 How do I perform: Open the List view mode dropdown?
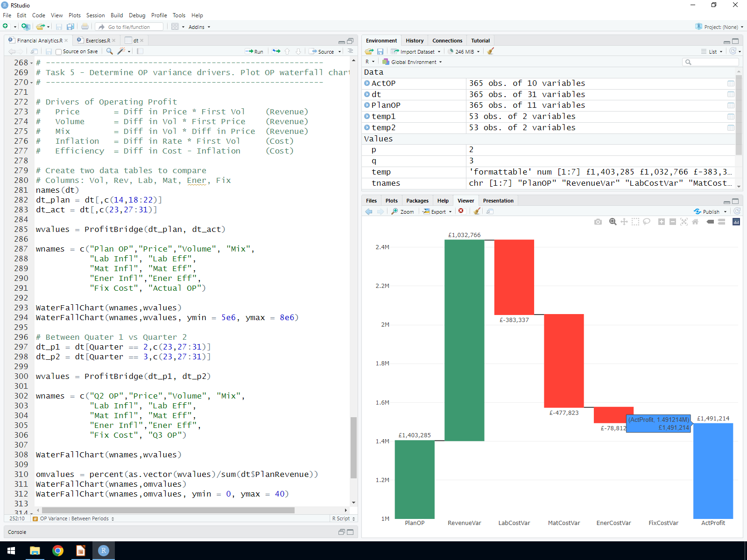click(712, 52)
